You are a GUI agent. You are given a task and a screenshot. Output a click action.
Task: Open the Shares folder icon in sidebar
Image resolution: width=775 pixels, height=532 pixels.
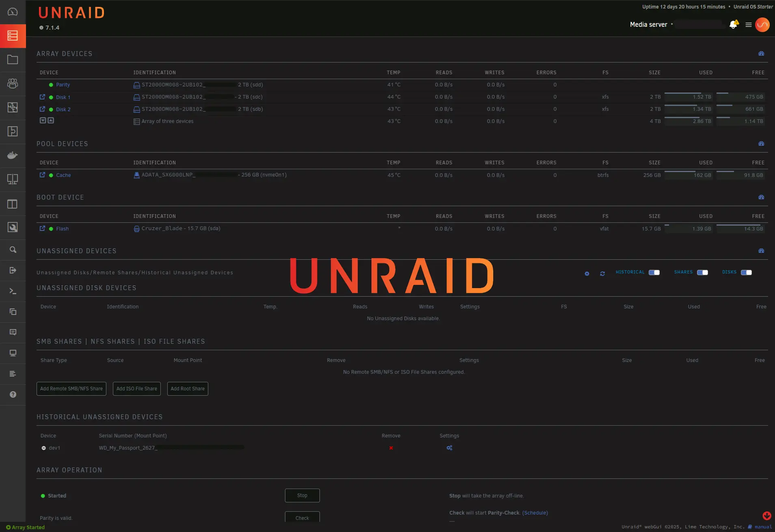tap(13, 60)
